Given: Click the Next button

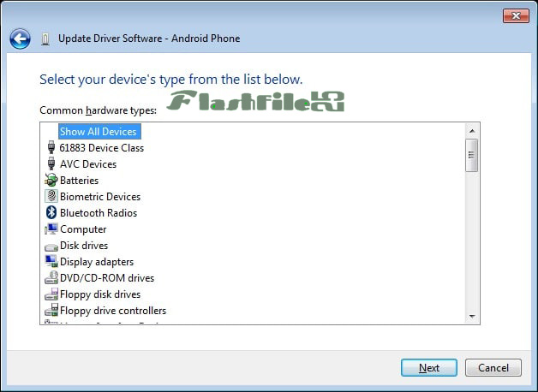Looking at the screenshot, I should [429, 368].
